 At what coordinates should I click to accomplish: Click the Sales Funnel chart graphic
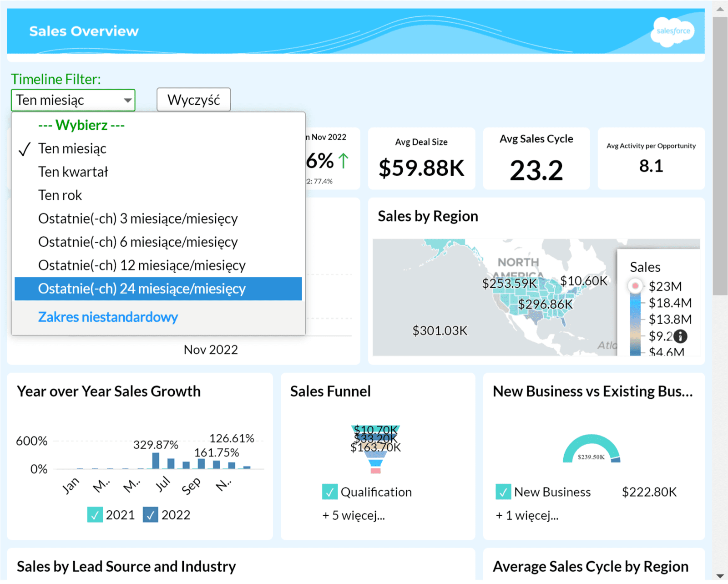375,449
